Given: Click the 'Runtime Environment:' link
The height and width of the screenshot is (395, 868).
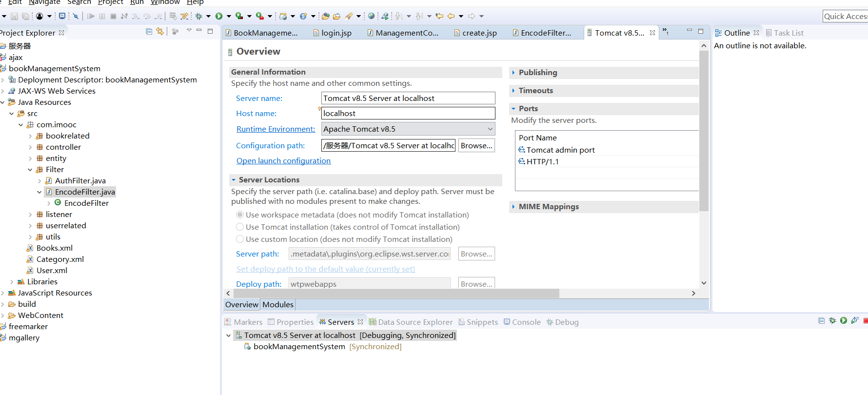Looking at the screenshot, I should [x=276, y=129].
